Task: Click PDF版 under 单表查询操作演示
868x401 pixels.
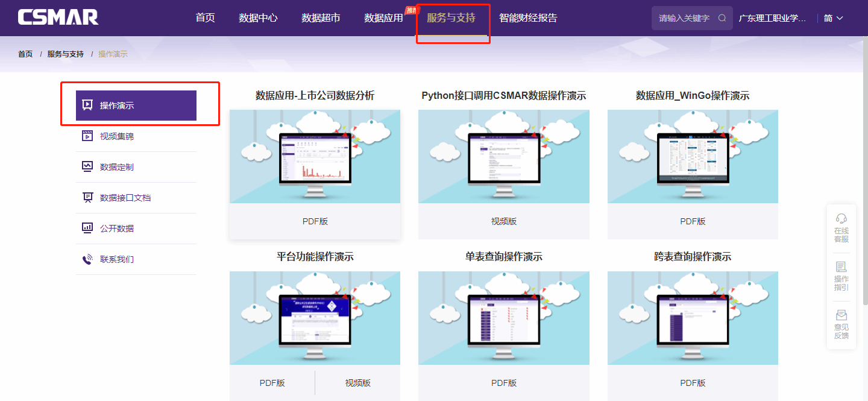Action: tap(504, 383)
